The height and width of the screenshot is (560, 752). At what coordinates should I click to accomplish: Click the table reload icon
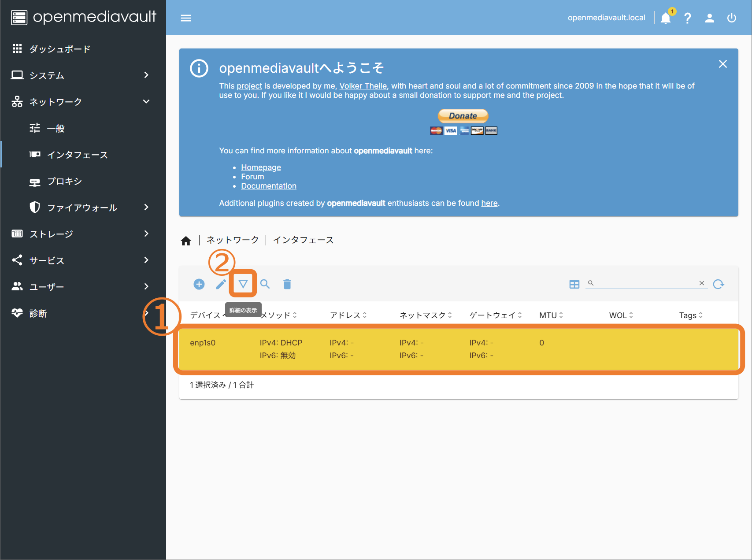click(x=719, y=284)
